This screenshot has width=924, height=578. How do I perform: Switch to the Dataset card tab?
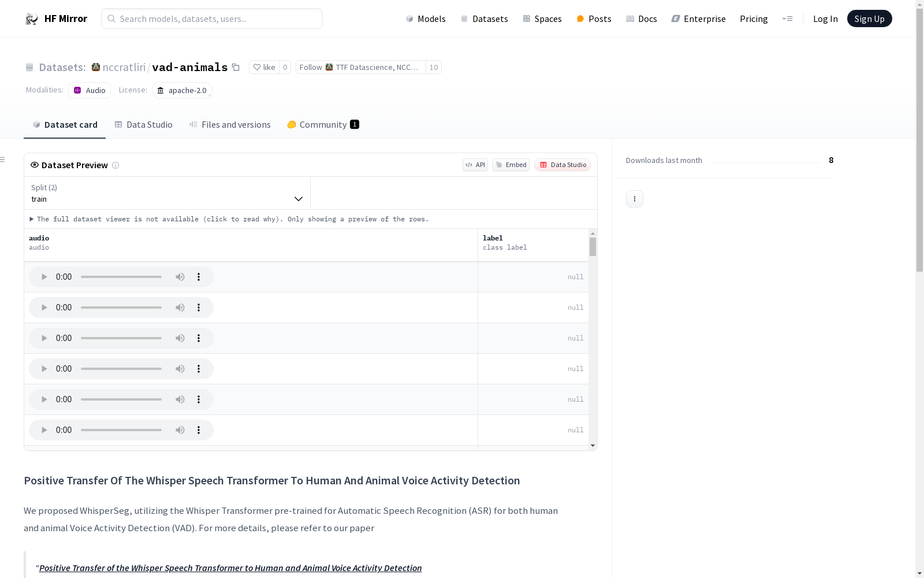click(65, 125)
